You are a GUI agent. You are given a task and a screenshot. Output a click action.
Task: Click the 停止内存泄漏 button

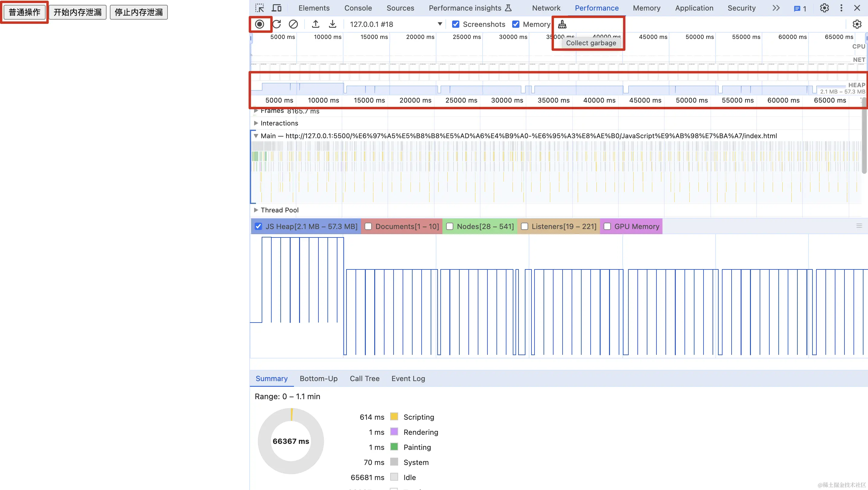[139, 12]
